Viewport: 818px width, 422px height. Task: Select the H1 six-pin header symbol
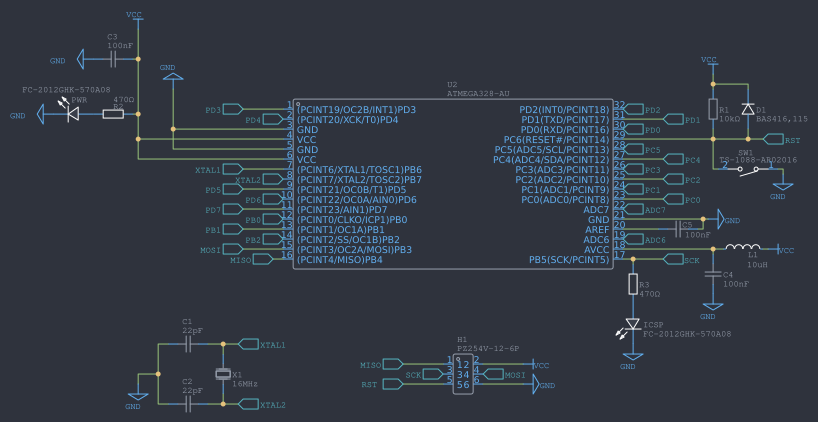click(462, 373)
